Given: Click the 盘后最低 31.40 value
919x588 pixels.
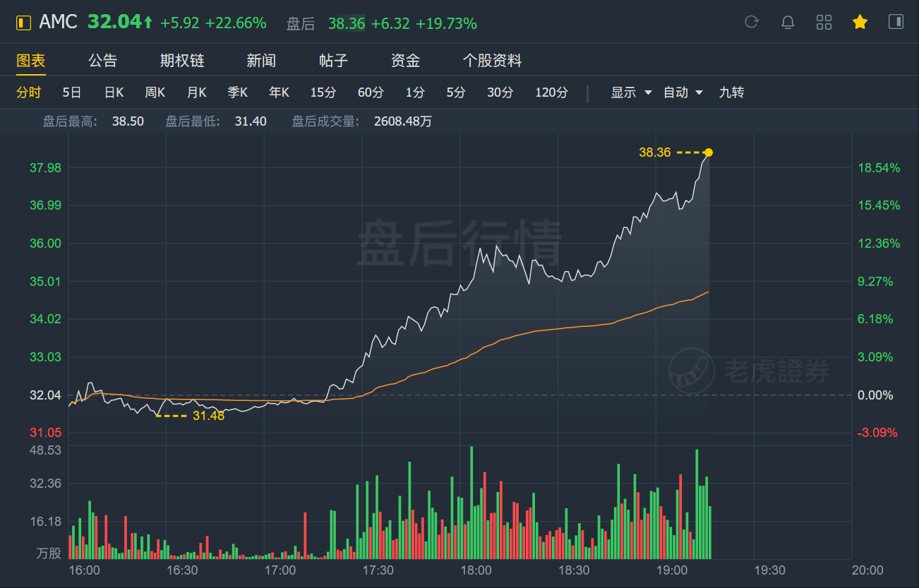Looking at the screenshot, I should pos(251,121).
